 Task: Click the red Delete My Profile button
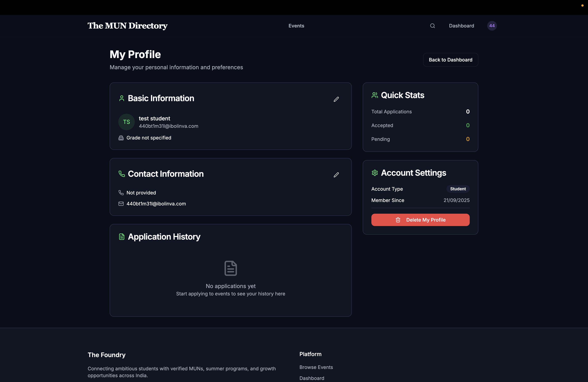point(420,220)
